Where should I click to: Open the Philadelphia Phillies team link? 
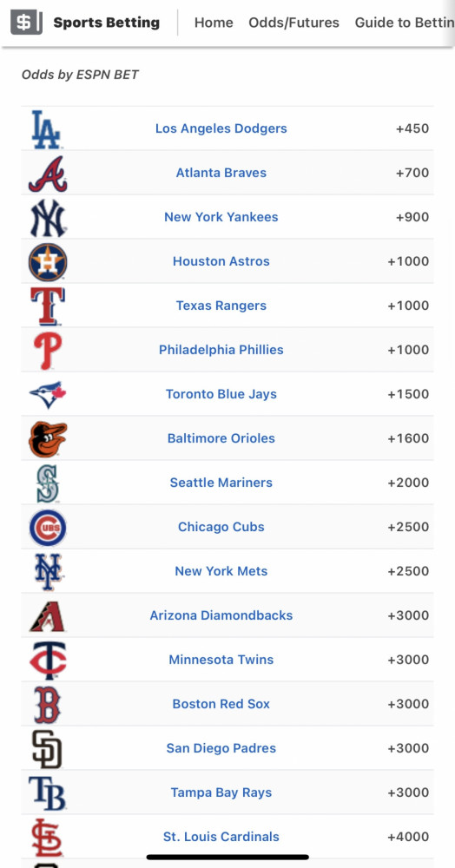[221, 350]
